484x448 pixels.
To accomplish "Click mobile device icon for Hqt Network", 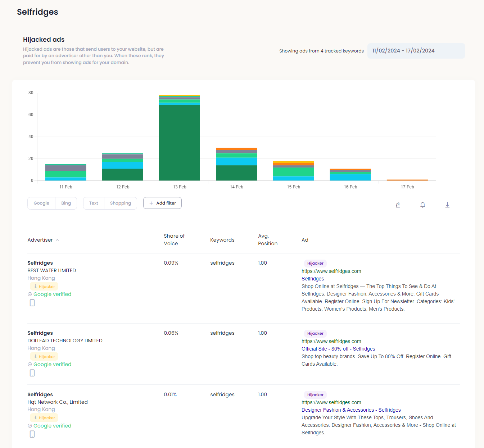I will click(32, 434).
